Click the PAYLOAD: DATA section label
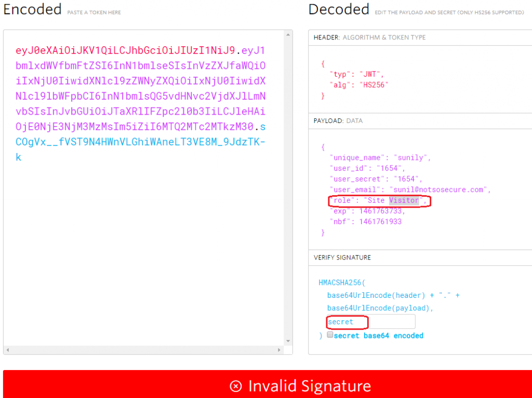Screen dimensions: 532x398 pos(338,121)
